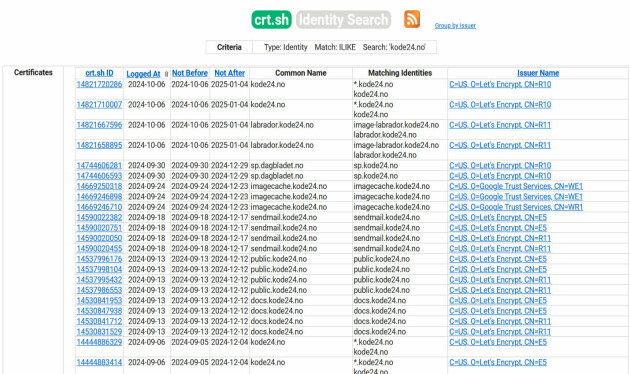Open certificate ID 14669246898
Image resolution: width=630 pixels, height=374 pixels.
(x=99, y=197)
